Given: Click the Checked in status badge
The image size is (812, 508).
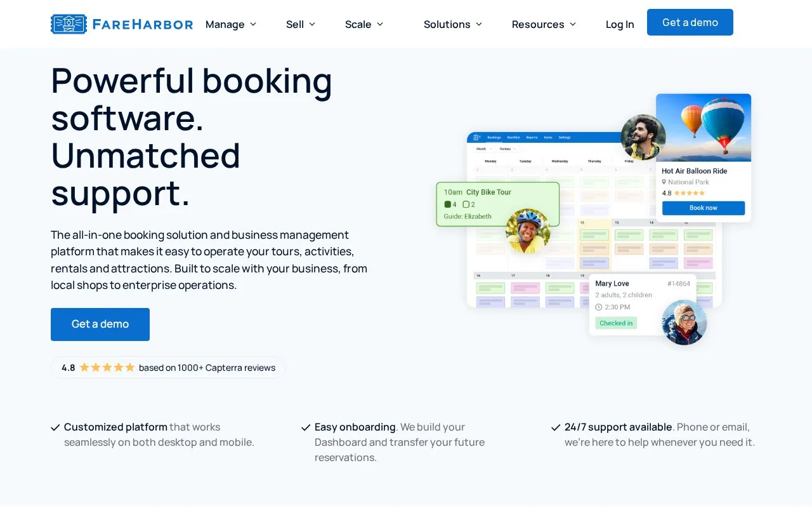Looking at the screenshot, I should point(616,323).
